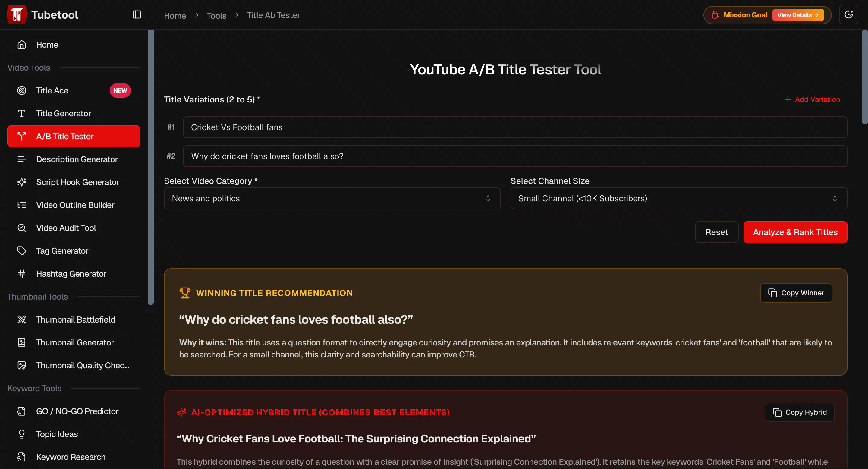Click the Video Audit Tool icon

tap(22, 228)
